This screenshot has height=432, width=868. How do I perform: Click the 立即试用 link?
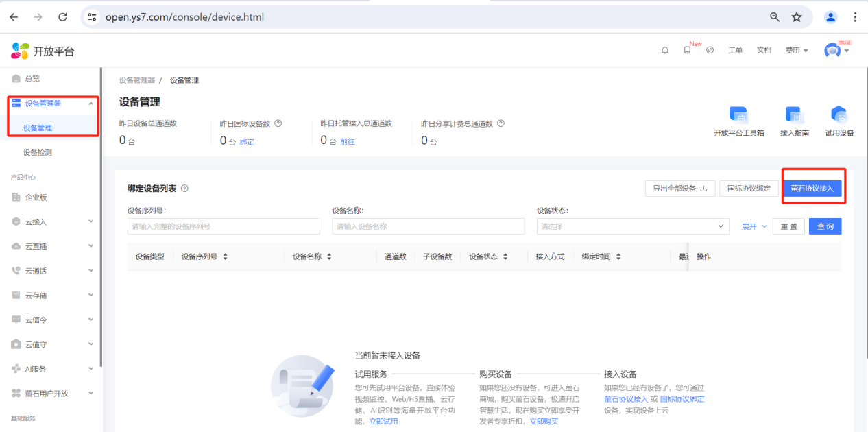pyautogui.click(x=383, y=421)
